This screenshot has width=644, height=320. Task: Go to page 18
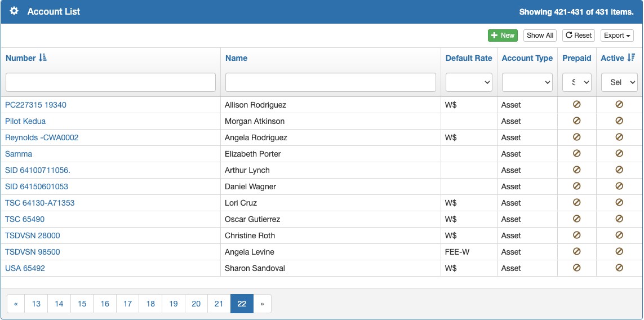point(151,304)
